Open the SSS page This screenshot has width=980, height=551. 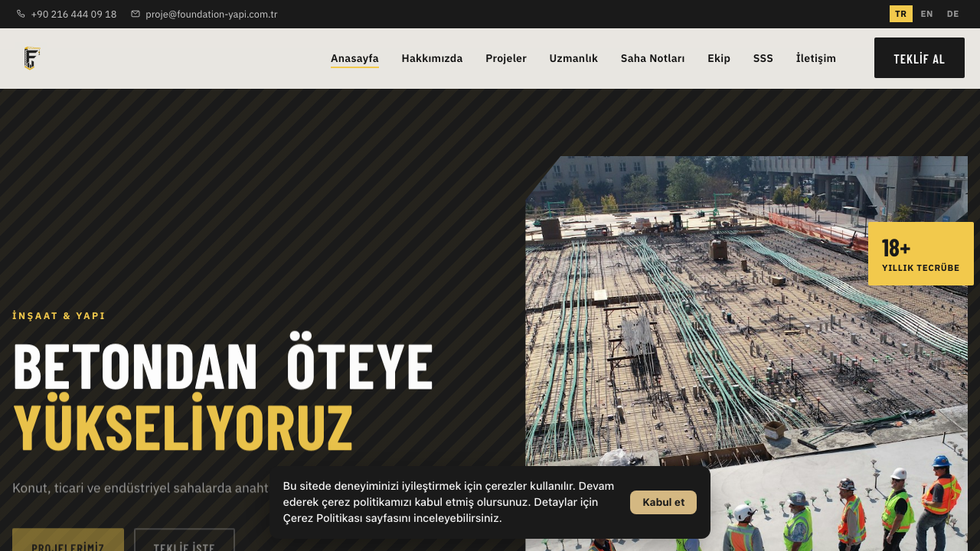(x=763, y=58)
